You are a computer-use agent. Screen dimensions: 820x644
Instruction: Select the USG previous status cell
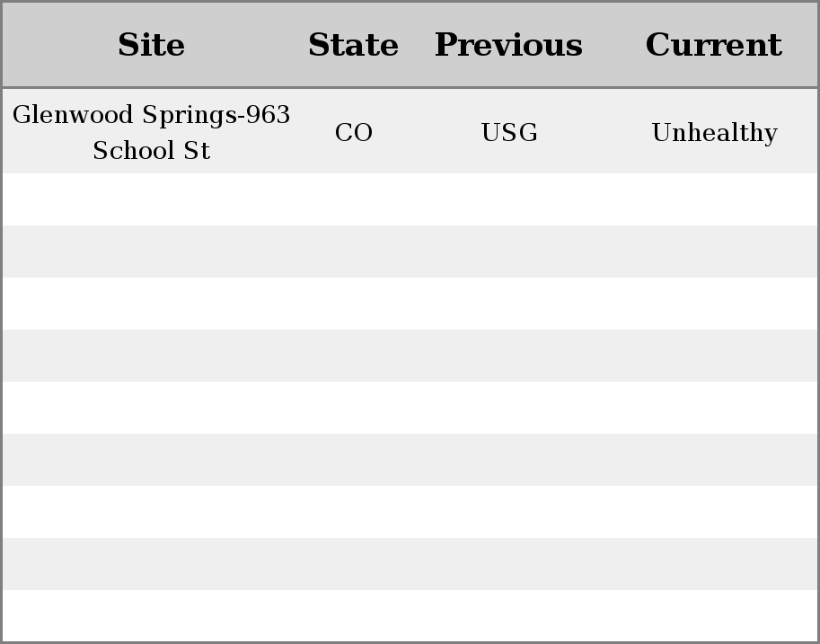[x=509, y=131]
